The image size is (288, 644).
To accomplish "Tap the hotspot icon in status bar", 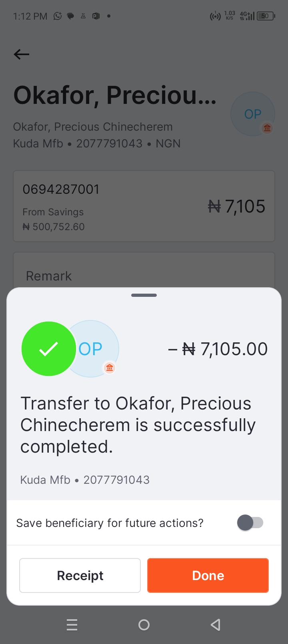I will (x=215, y=16).
